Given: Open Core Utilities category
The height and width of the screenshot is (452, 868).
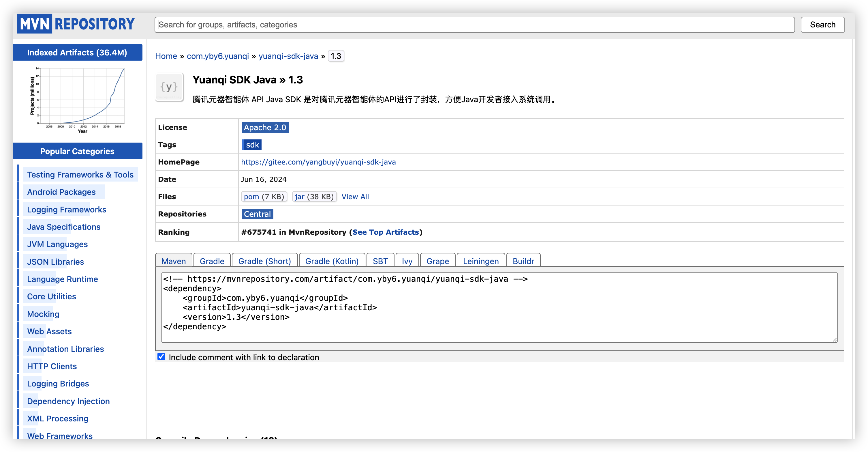Looking at the screenshot, I should pos(52,296).
